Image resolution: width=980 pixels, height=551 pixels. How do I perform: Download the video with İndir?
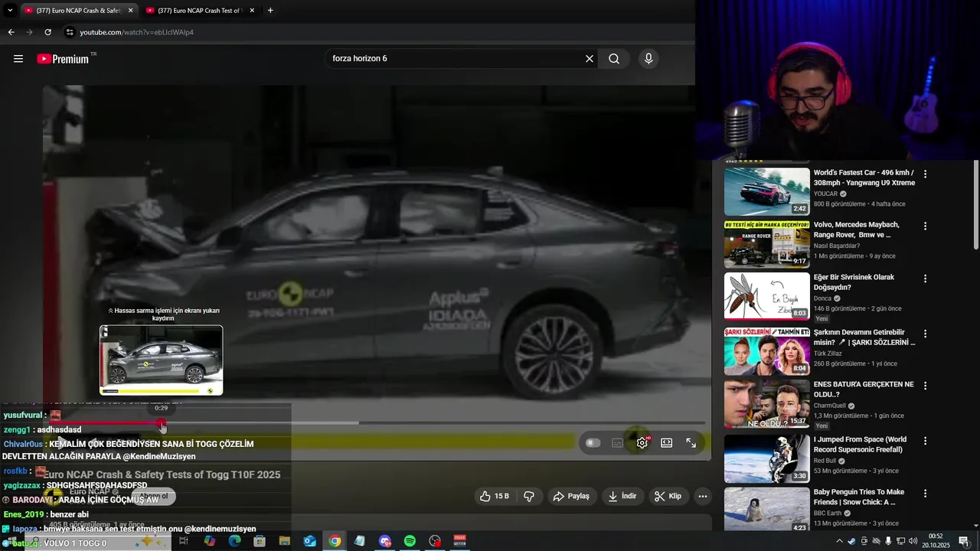pyautogui.click(x=622, y=496)
